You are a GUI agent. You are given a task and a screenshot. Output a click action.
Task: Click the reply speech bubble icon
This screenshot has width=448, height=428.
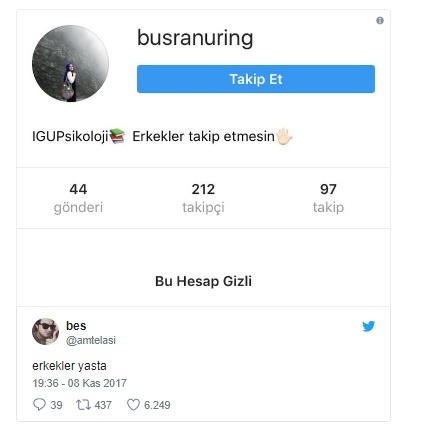(x=39, y=405)
